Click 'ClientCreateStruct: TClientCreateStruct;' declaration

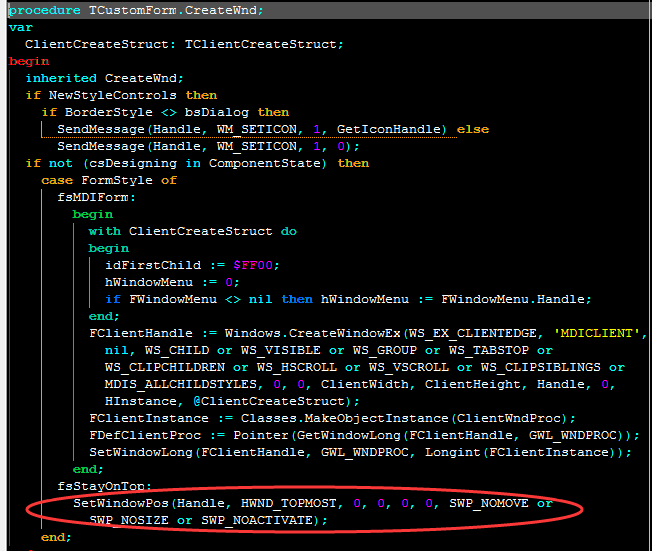point(184,44)
